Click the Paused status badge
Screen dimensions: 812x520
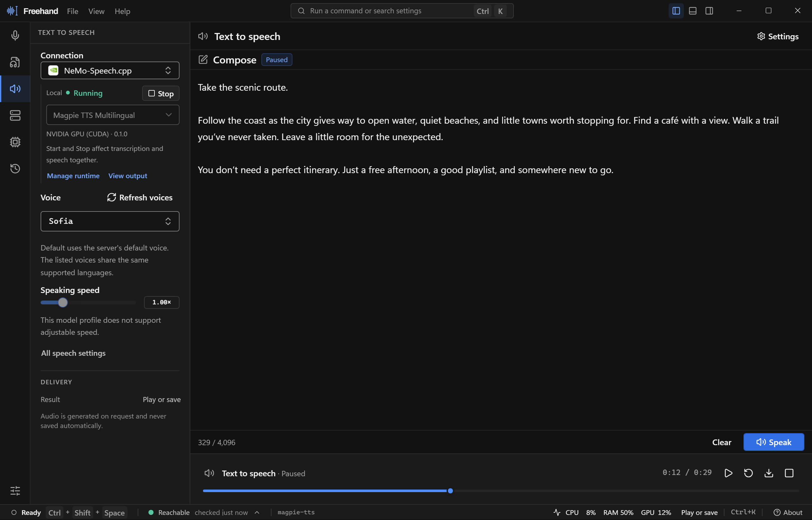[x=277, y=60]
